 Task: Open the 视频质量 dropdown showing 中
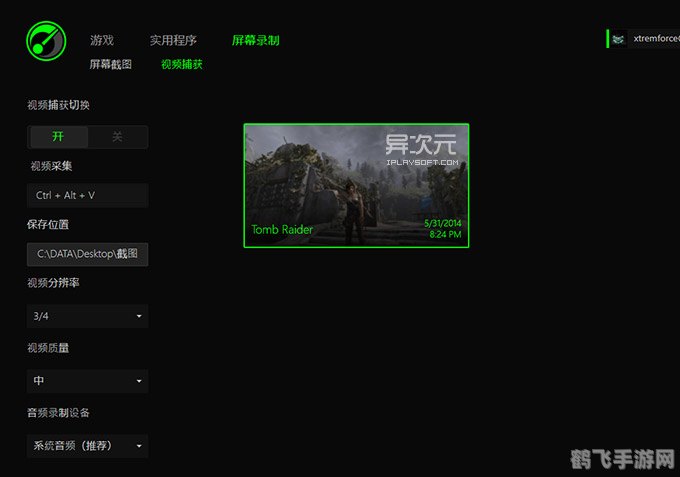pos(88,381)
